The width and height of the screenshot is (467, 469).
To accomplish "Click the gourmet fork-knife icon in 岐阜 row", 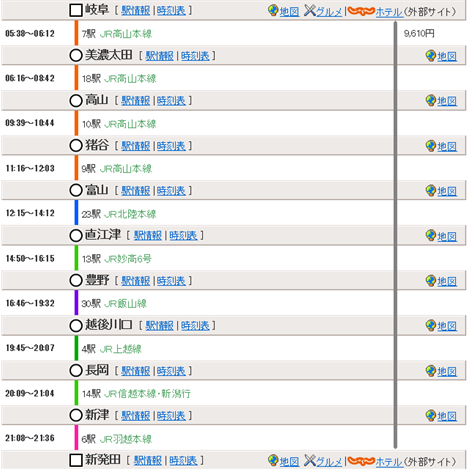I will pyautogui.click(x=310, y=11).
